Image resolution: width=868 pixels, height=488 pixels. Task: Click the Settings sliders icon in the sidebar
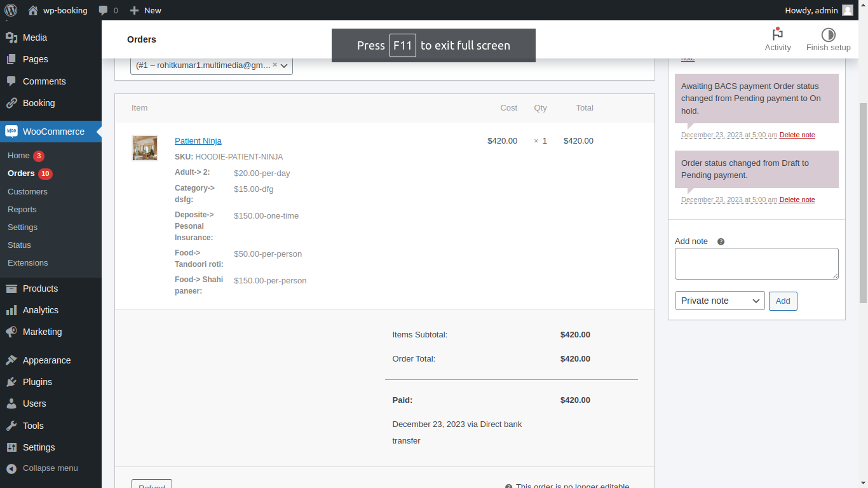click(x=11, y=447)
